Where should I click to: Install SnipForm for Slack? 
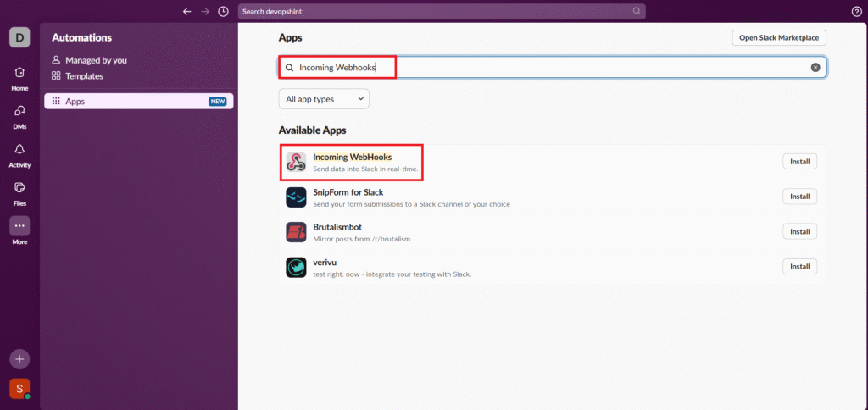pos(799,197)
